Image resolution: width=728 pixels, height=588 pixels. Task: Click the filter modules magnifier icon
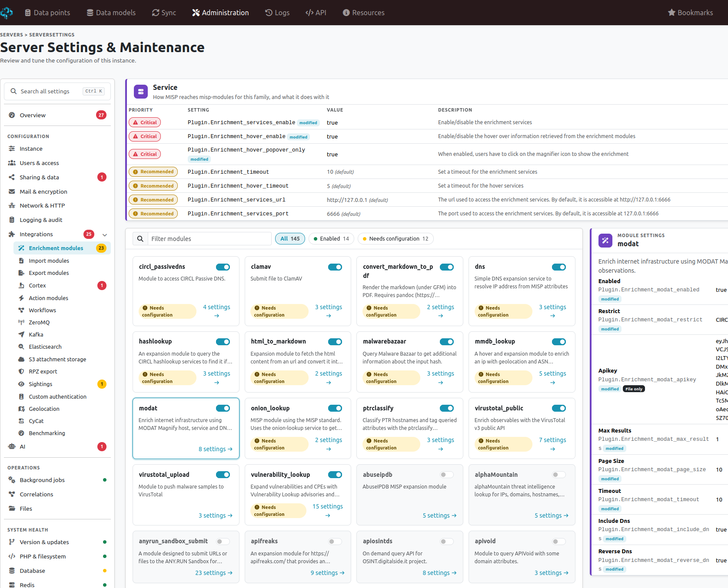pyautogui.click(x=140, y=239)
